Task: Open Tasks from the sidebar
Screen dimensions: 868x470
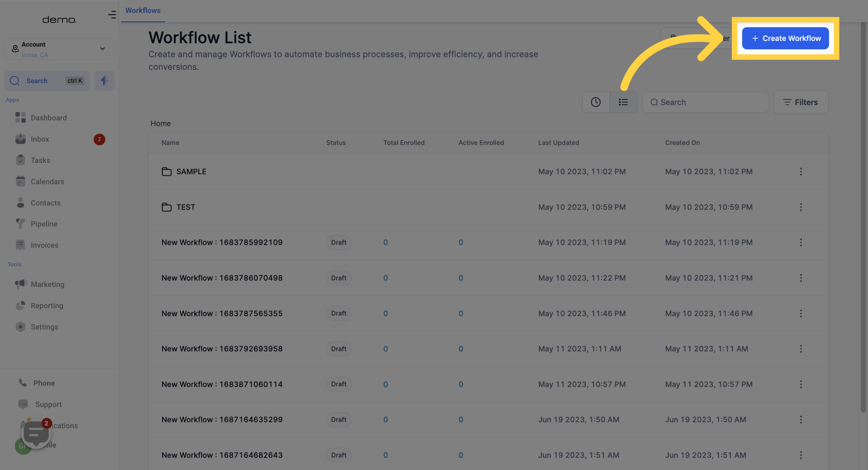Action: [x=33, y=160]
